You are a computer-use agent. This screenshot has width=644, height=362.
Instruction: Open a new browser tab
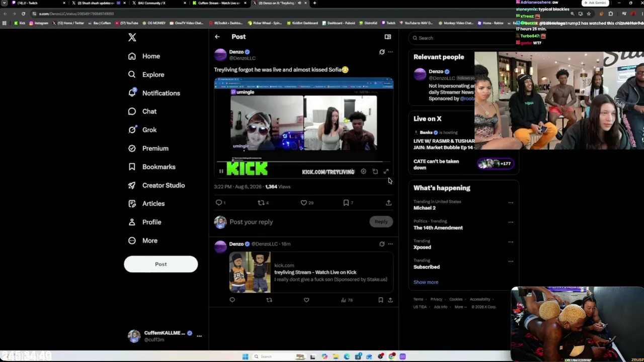click(314, 3)
